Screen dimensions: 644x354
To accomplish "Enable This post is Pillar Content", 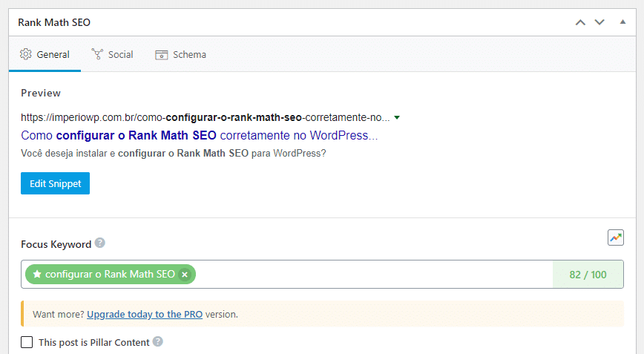I will click(x=27, y=342).
